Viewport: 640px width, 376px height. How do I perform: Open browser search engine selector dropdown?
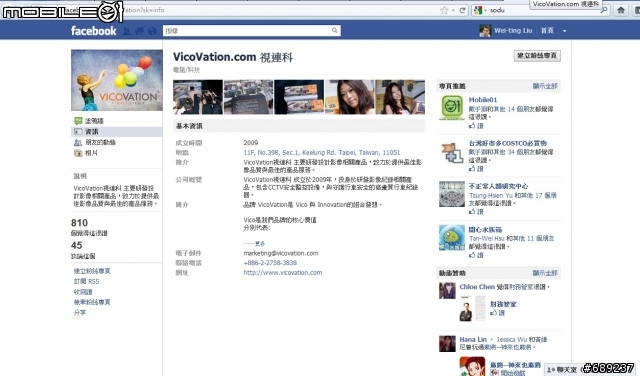click(x=480, y=11)
